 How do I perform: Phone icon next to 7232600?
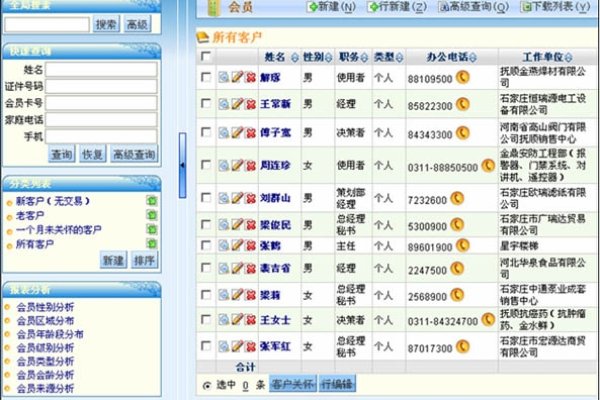coord(457,198)
